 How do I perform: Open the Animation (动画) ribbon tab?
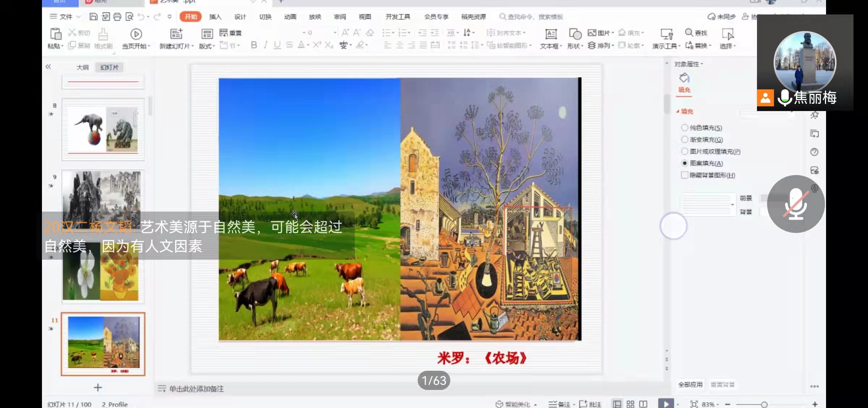pos(290,17)
